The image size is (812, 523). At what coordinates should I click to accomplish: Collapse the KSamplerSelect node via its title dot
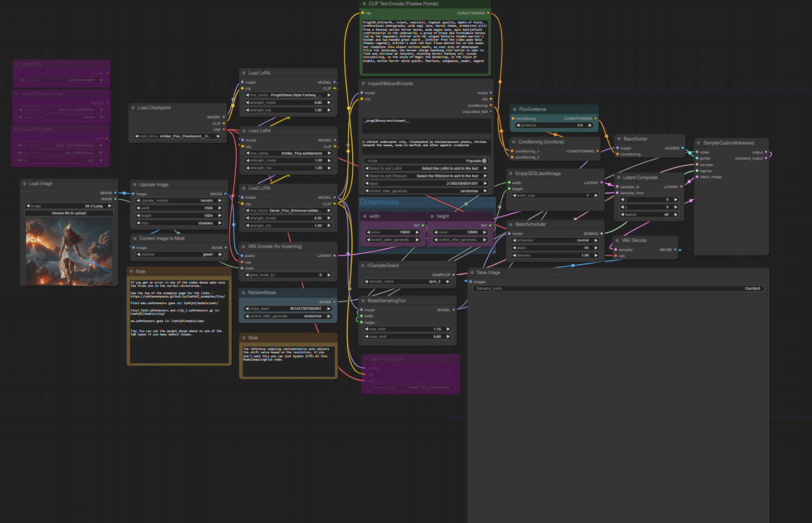click(x=363, y=266)
